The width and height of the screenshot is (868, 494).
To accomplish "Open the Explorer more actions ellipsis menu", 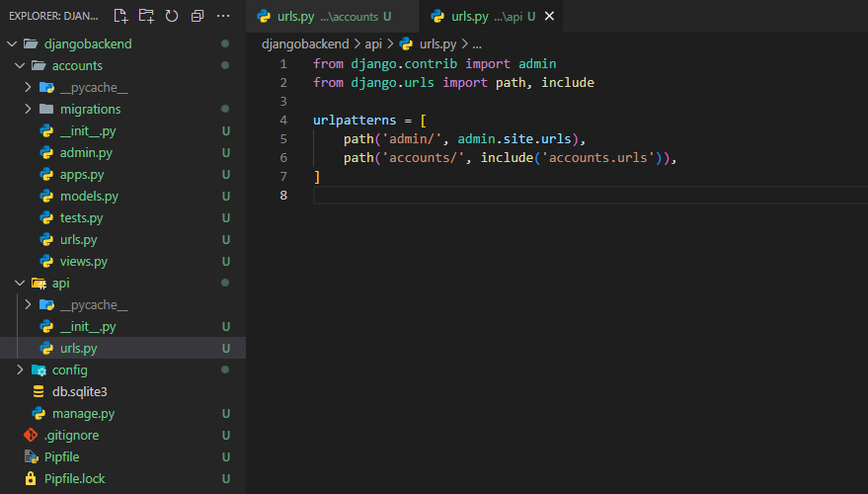I will tap(224, 16).
